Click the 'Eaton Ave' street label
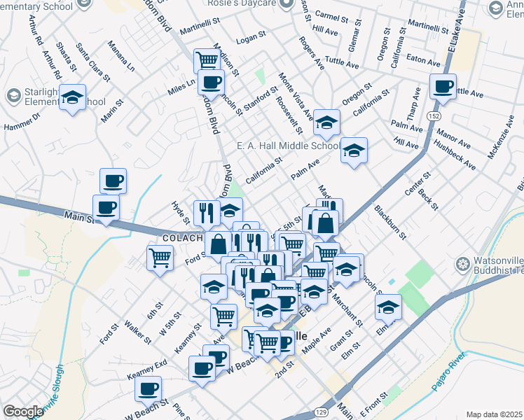The image size is (524, 420). [x=423, y=60]
